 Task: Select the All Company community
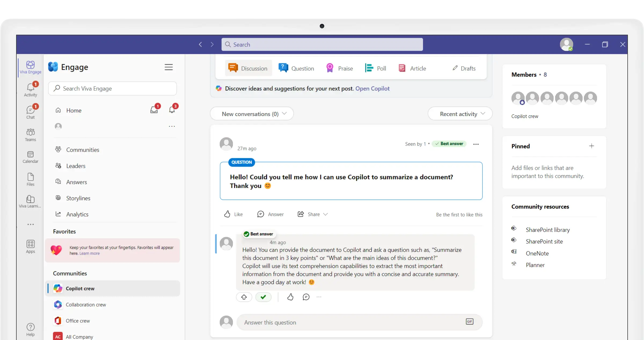(113, 336)
